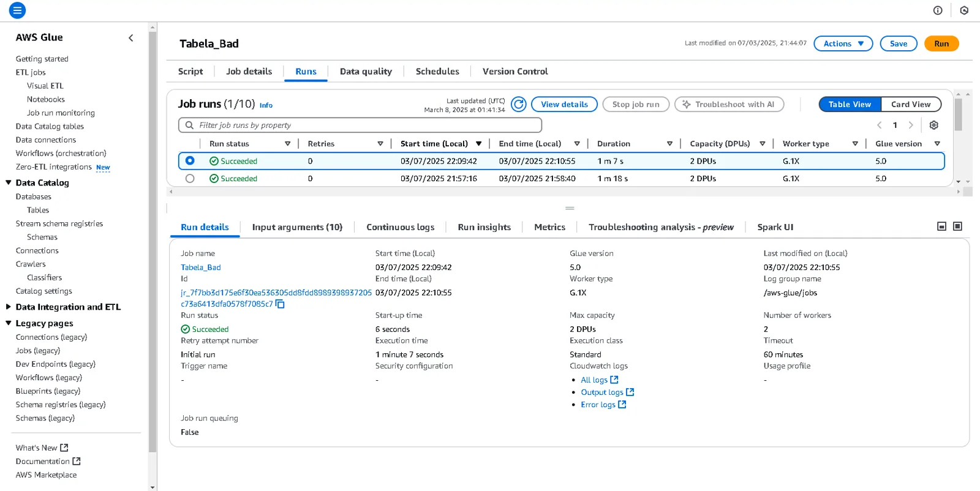Open the Tabela_Bad job name link
The image size is (980, 491).
pos(201,268)
